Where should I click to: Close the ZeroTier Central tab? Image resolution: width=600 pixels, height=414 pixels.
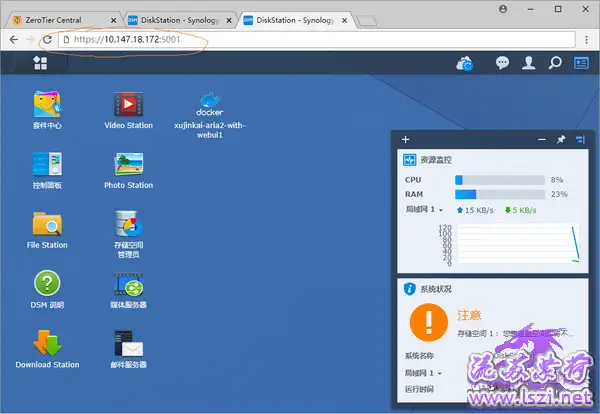coord(114,20)
